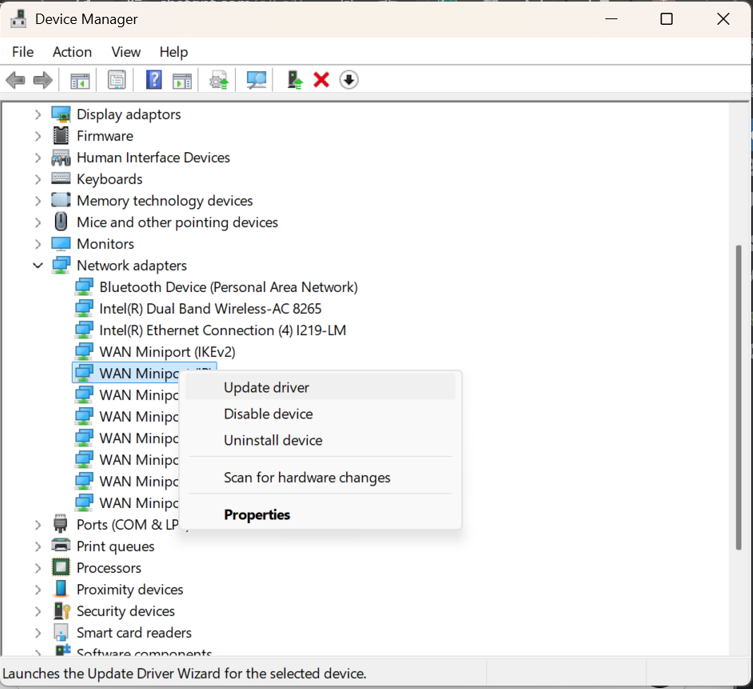Click the mouse icon for pointing devices
The width and height of the screenshot is (753, 689).
point(61,222)
